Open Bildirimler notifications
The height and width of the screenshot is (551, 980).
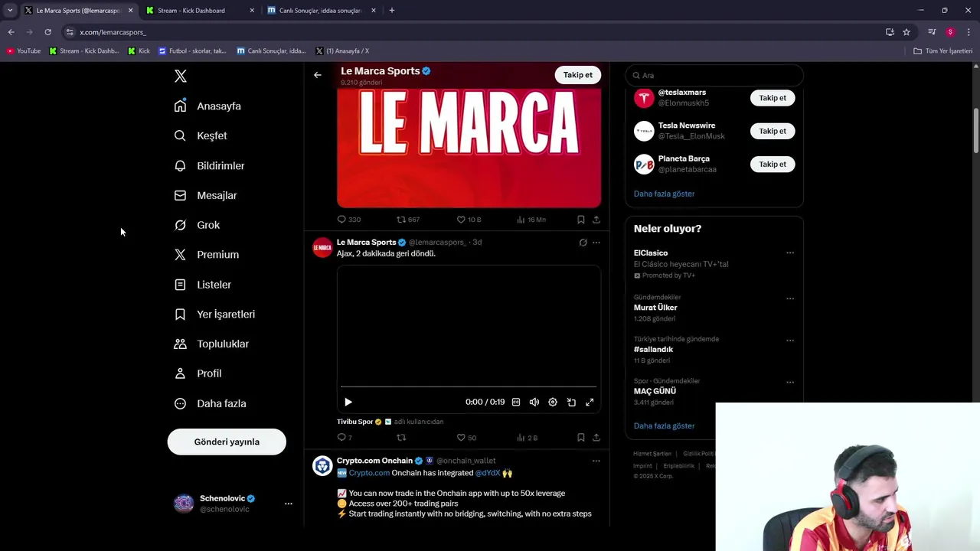click(209, 165)
